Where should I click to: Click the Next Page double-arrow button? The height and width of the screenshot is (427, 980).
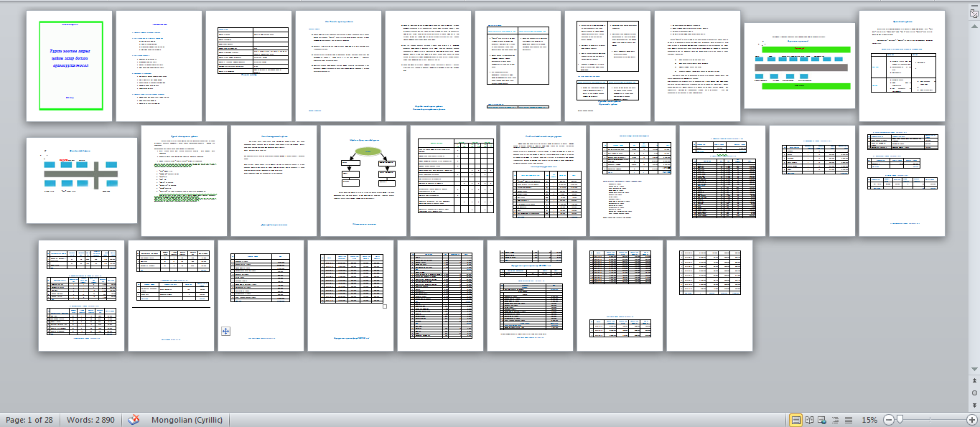click(x=974, y=404)
